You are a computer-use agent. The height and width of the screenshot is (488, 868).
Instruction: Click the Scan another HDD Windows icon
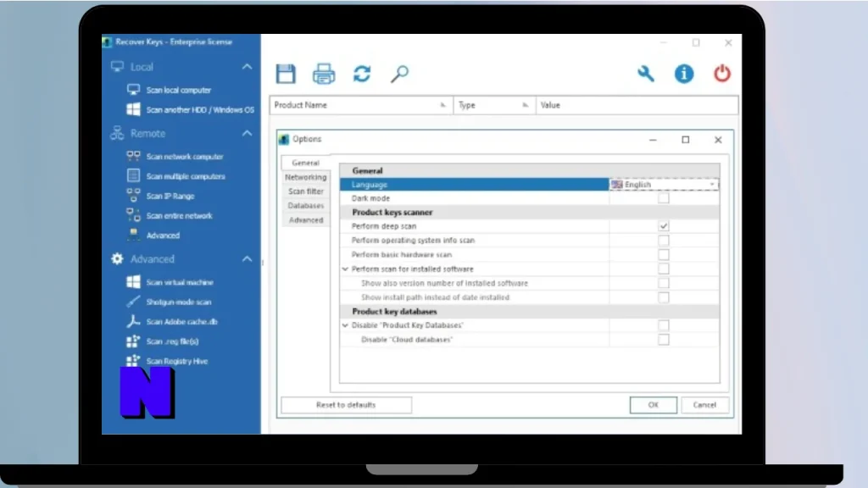click(133, 109)
